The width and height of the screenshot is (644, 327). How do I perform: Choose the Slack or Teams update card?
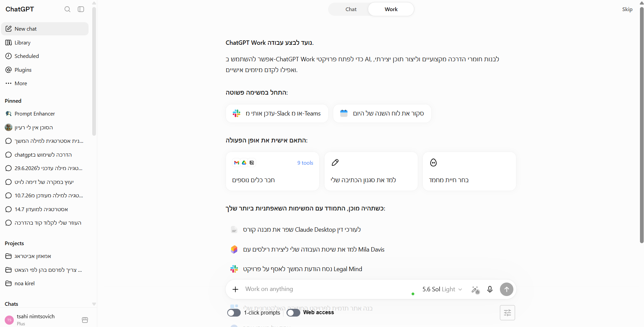coord(277,113)
